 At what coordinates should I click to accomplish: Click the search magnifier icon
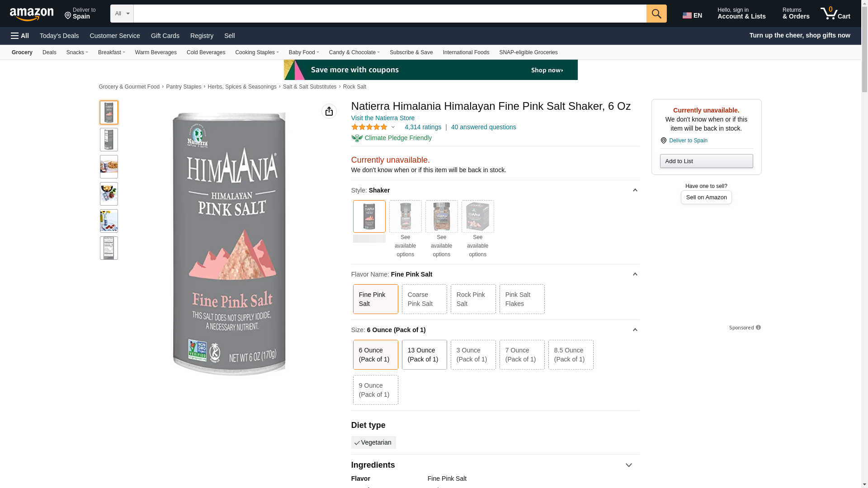[x=656, y=14]
